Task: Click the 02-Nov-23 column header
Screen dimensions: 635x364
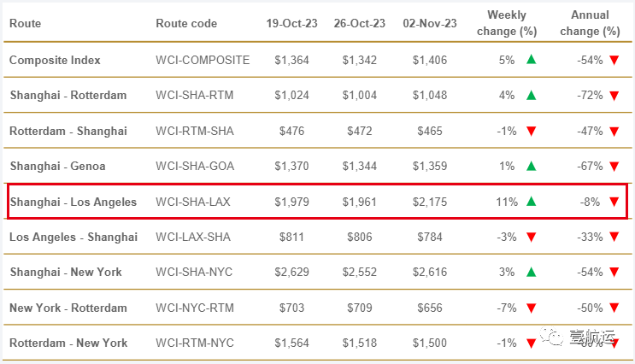Action: [430, 23]
